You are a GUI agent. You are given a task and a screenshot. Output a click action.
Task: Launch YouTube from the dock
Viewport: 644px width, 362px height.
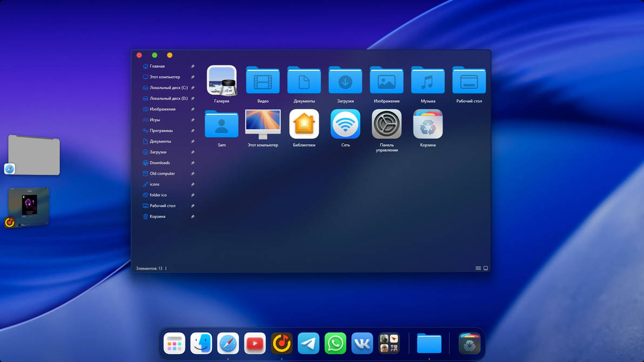coord(254,344)
